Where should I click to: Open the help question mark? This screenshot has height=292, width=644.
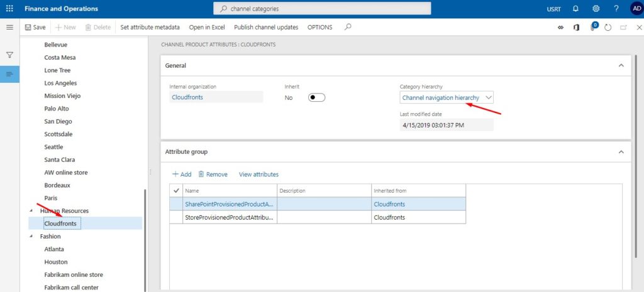(x=616, y=9)
